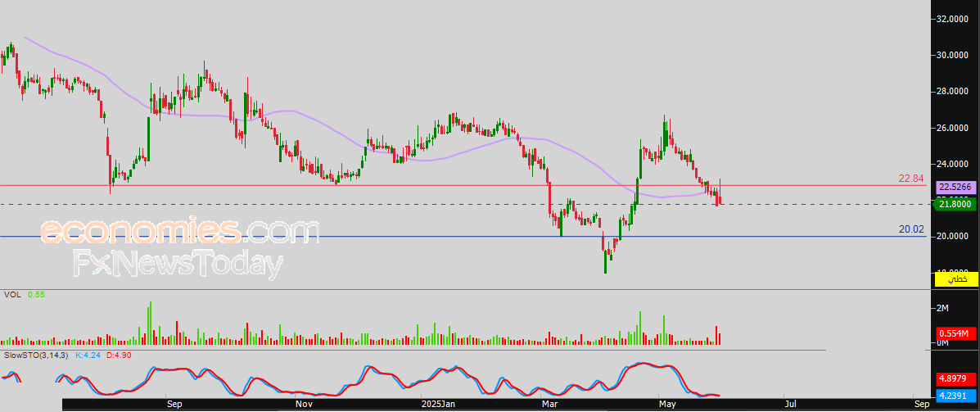The width and height of the screenshot is (980, 412).
Task: Click the 24.0000 price axis label
Action: click(x=954, y=165)
